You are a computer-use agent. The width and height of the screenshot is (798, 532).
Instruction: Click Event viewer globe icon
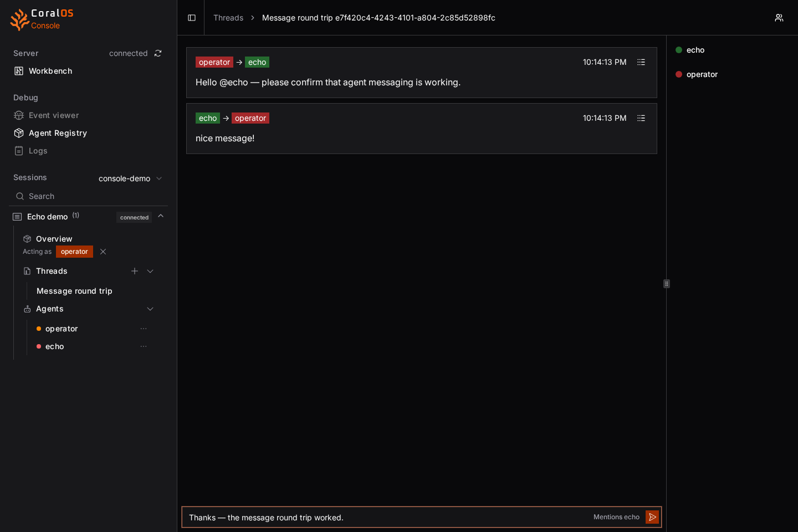[x=19, y=115]
